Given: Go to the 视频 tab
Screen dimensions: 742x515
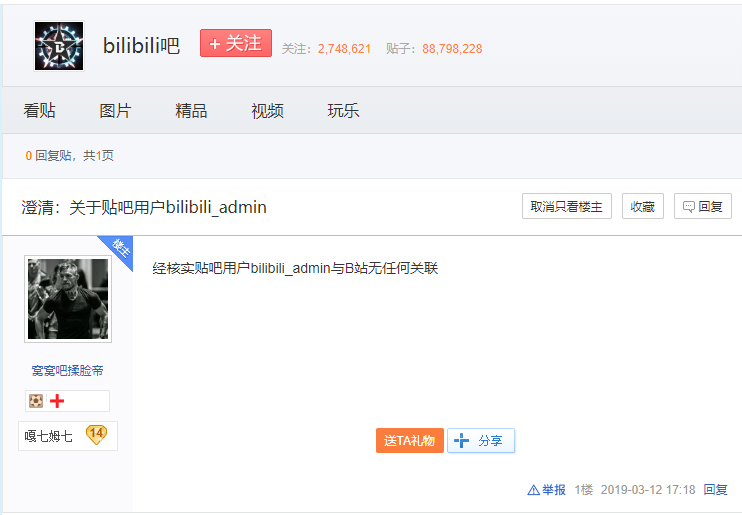Looking at the screenshot, I should coord(267,111).
